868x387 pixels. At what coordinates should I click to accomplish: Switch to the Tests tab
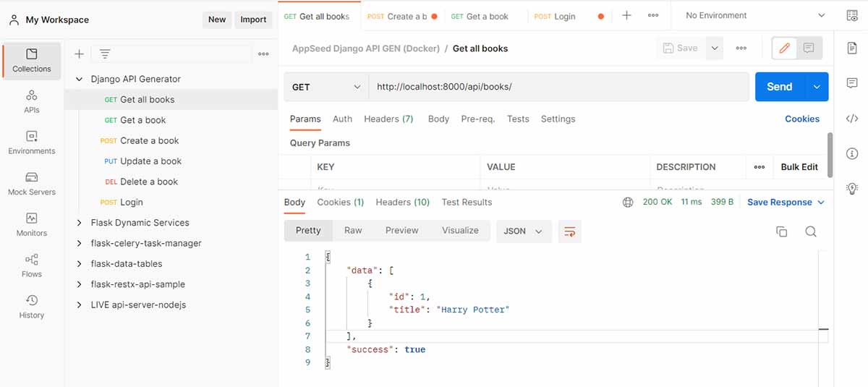[x=518, y=119]
